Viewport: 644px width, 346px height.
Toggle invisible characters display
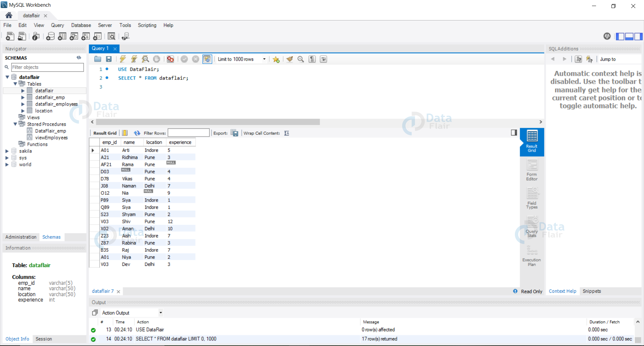tap(312, 59)
